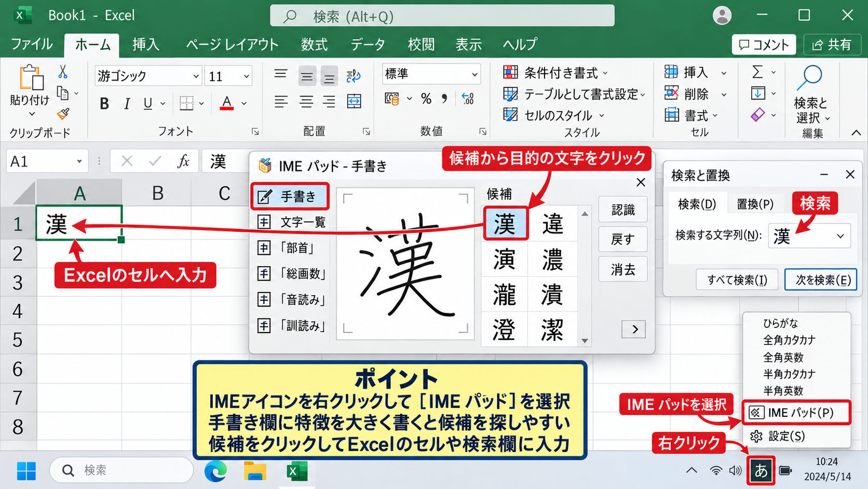
Task: Open テーブルとして書式設定 menu
Action: tap(574, 94)
